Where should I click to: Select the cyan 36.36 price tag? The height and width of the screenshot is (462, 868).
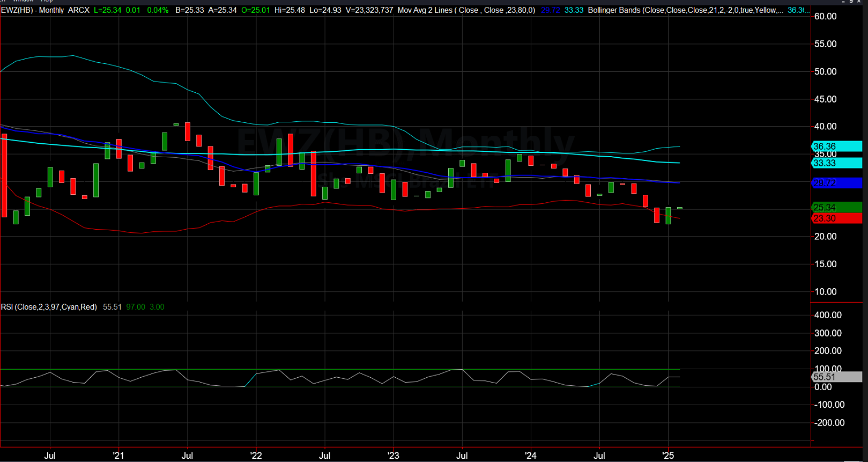[837, 146]
